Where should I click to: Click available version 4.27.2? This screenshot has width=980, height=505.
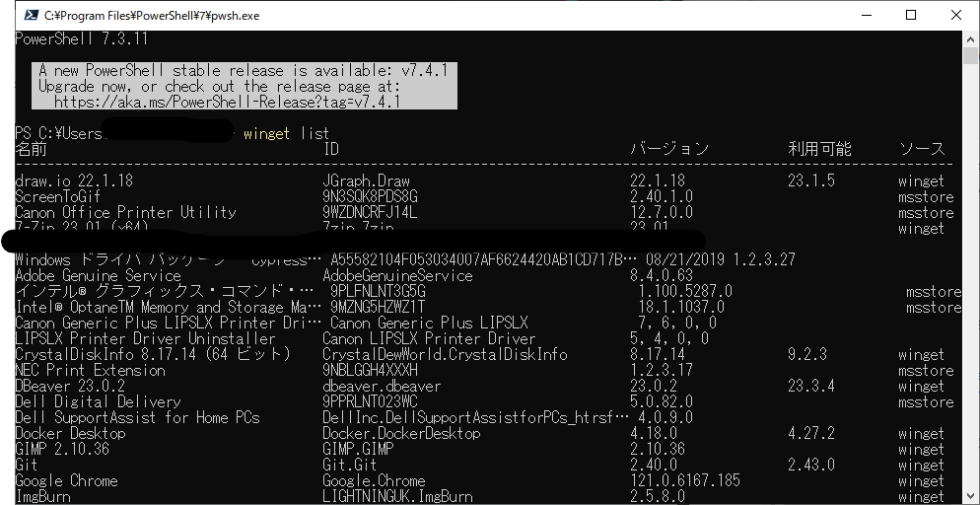point(810,433)
